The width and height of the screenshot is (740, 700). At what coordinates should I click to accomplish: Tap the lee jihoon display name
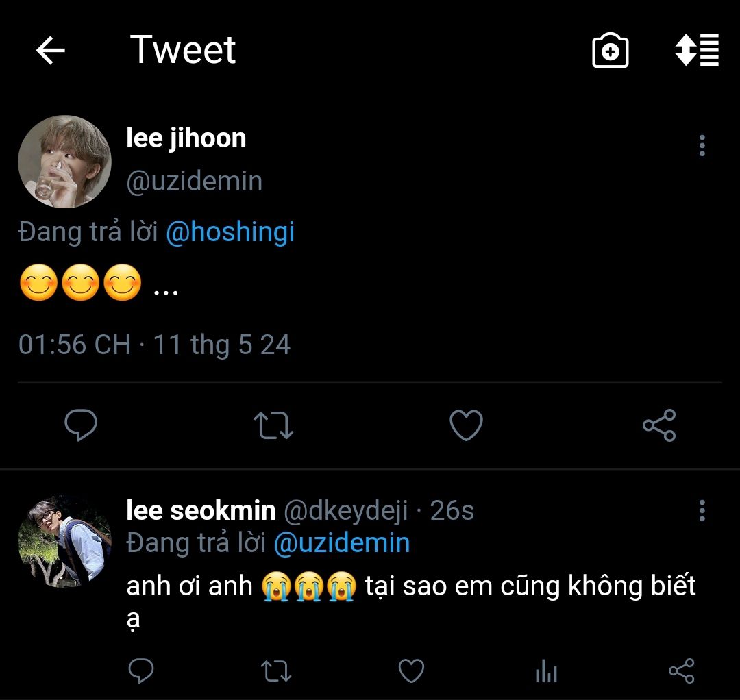186,138
